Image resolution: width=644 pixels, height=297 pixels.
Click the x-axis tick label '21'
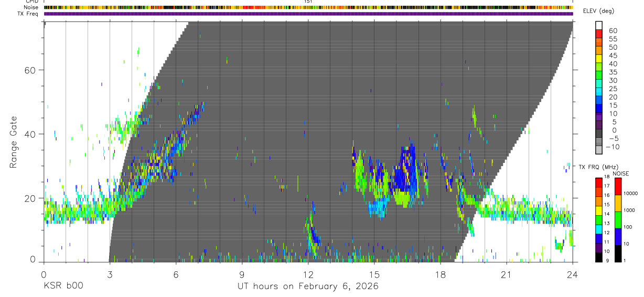(x=507, y=274)
